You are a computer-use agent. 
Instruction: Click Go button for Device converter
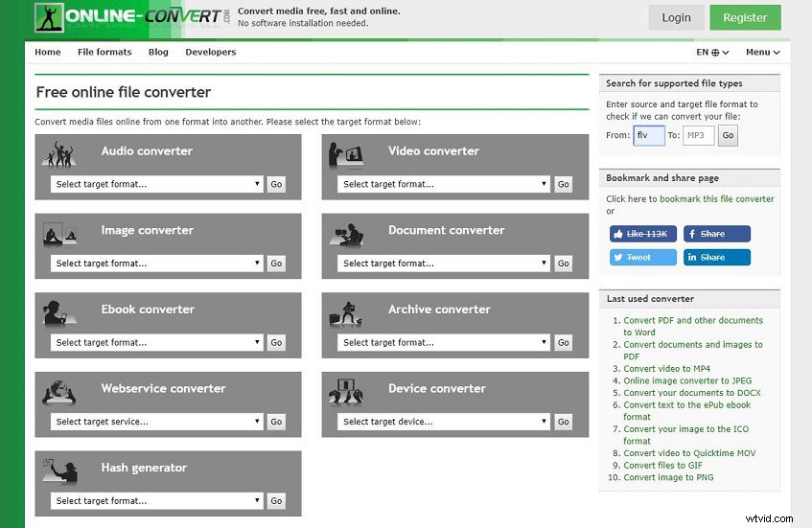pos(564,422)
